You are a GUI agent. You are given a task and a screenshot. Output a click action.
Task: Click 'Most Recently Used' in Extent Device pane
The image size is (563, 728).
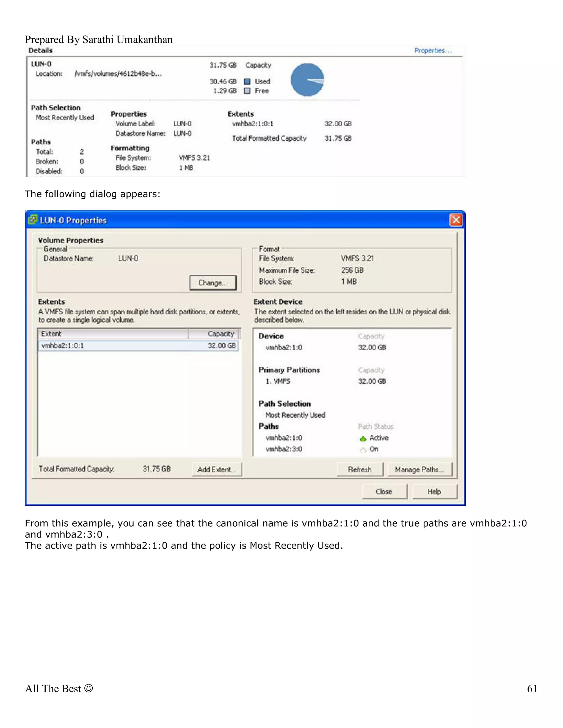295,415
